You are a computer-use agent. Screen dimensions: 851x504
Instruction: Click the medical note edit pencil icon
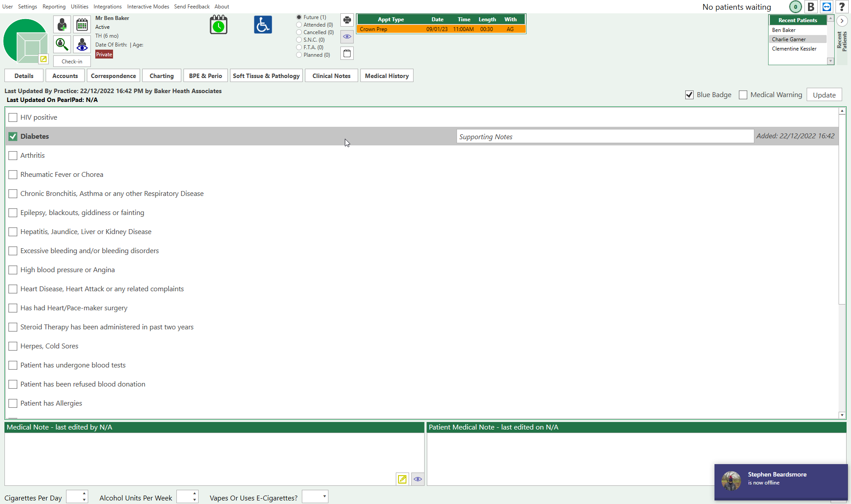(x=402, y=479)
